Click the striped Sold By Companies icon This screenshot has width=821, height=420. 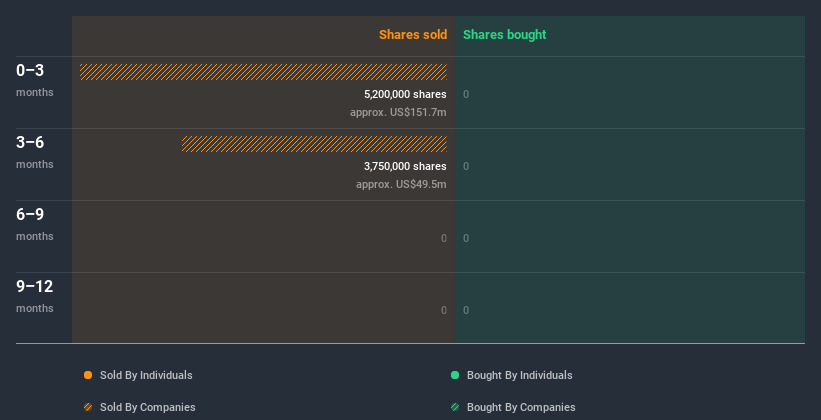pyautogui.click(x=88, y=407)
